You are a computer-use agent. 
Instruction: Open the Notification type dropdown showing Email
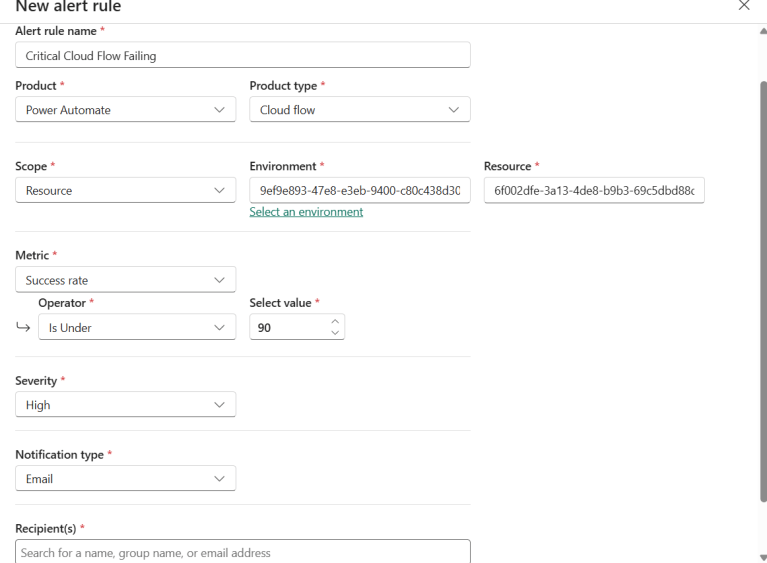125,478
